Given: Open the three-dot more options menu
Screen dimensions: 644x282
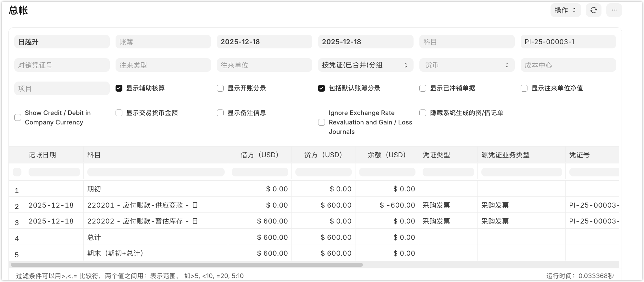Looking at the screenshot, I should point(613,10).
